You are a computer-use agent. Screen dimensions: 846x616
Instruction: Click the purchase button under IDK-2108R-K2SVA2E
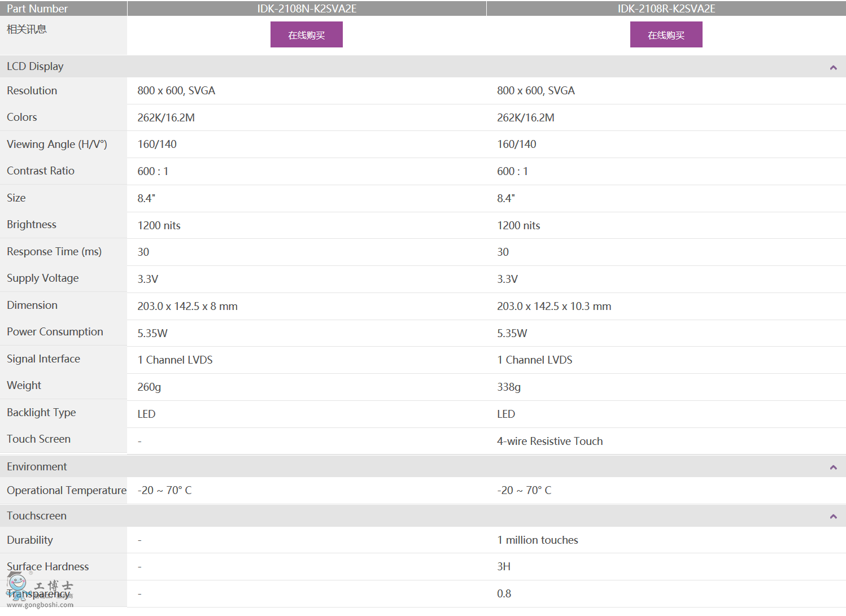pyautogui.click(x=666, y=35)
